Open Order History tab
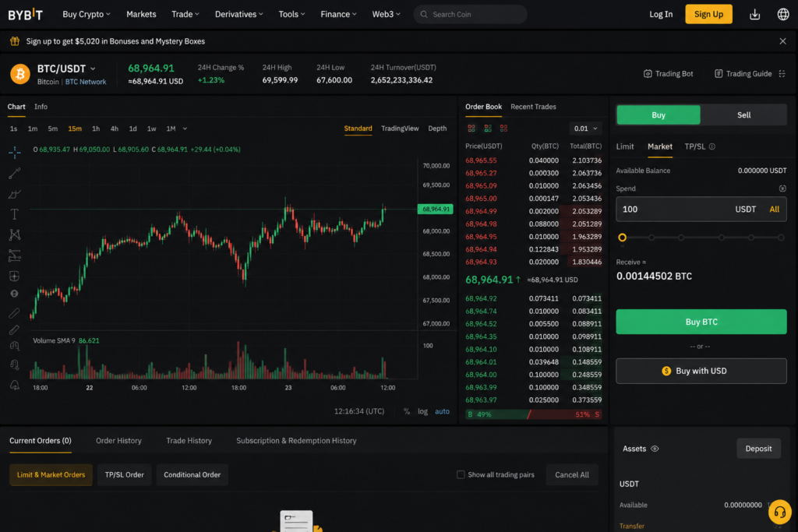 tap(118, 440)
